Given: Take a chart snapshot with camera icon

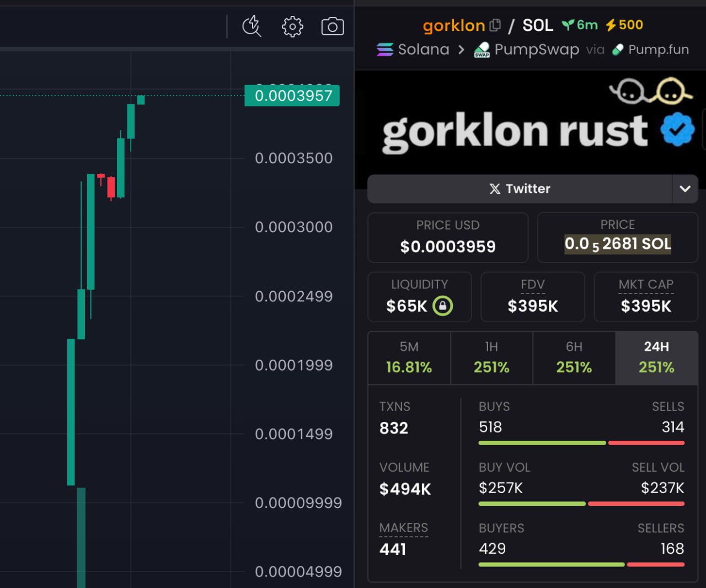Looking at the screenshot, I should coord(333,26).
